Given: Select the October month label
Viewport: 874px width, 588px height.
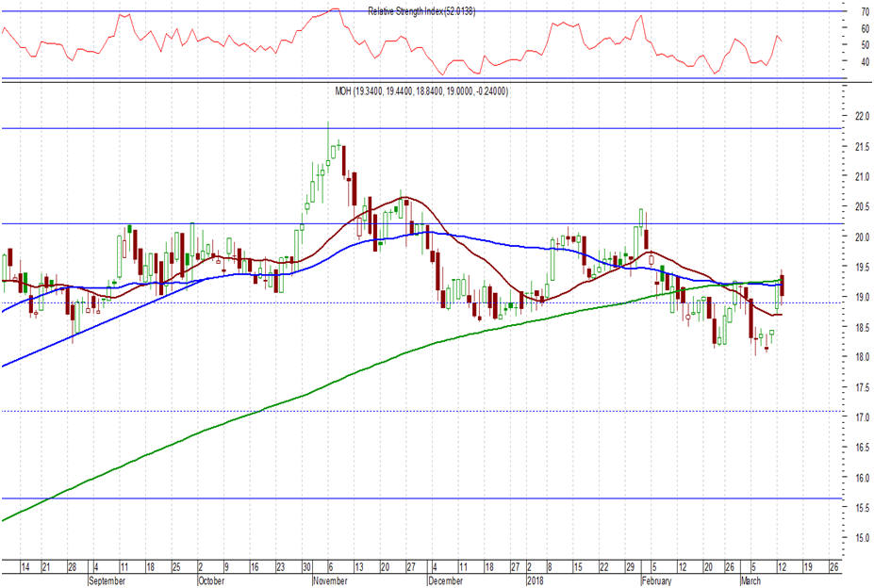Looking at the screenshot, I should point(211,580).
